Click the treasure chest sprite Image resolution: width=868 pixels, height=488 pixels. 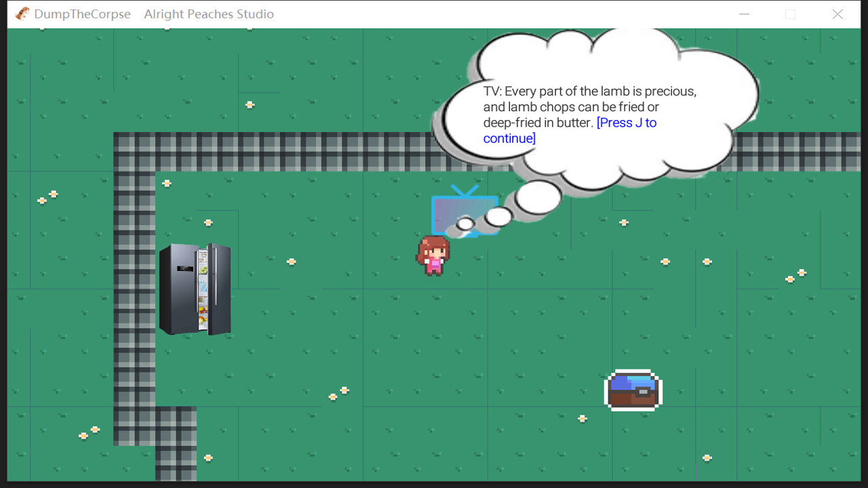pos(632,390)
